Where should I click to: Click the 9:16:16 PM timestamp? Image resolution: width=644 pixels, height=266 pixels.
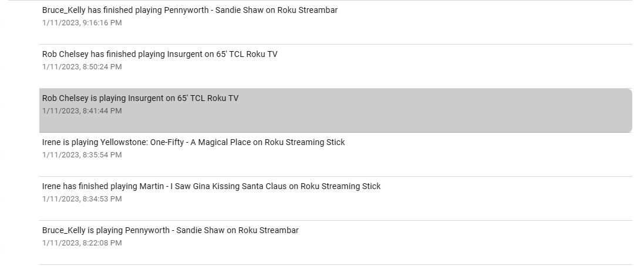tap(82, 23)
